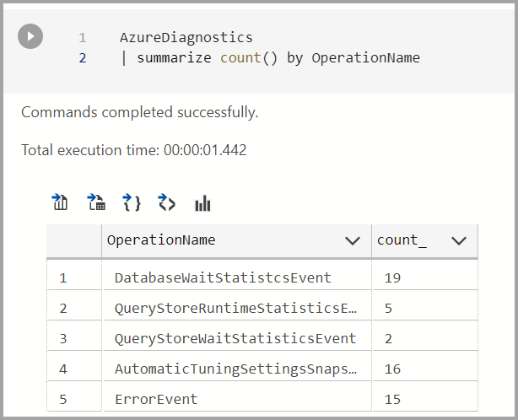Click the Save as JSON icon
Screen dimensions: 518x420
(x=132, y=202)
